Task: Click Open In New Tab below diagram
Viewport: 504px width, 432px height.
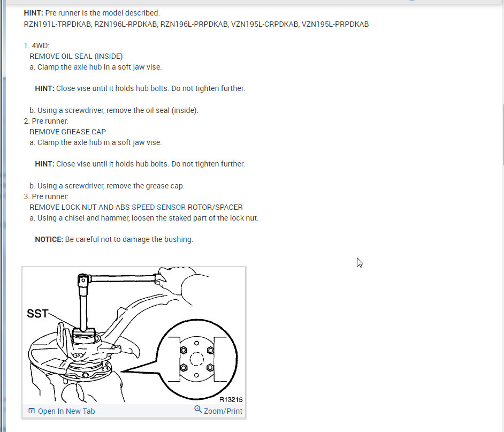Action: pyautogui.click(x=66, y=411)
